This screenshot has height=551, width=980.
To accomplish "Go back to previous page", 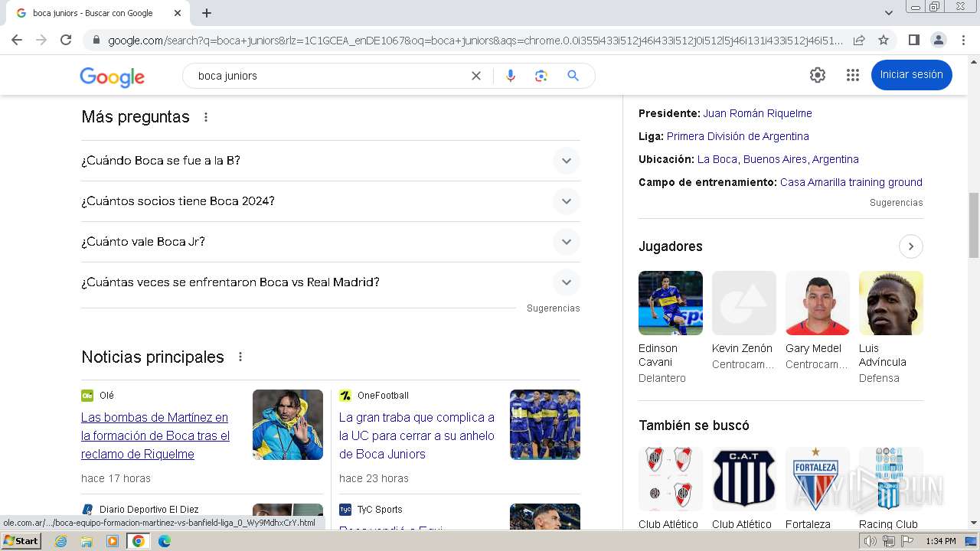I will [x=17, y=40].
